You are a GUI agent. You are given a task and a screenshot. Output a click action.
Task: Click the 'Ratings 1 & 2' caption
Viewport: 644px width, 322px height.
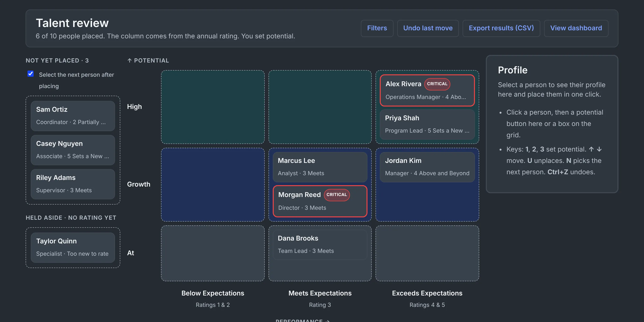213,305
